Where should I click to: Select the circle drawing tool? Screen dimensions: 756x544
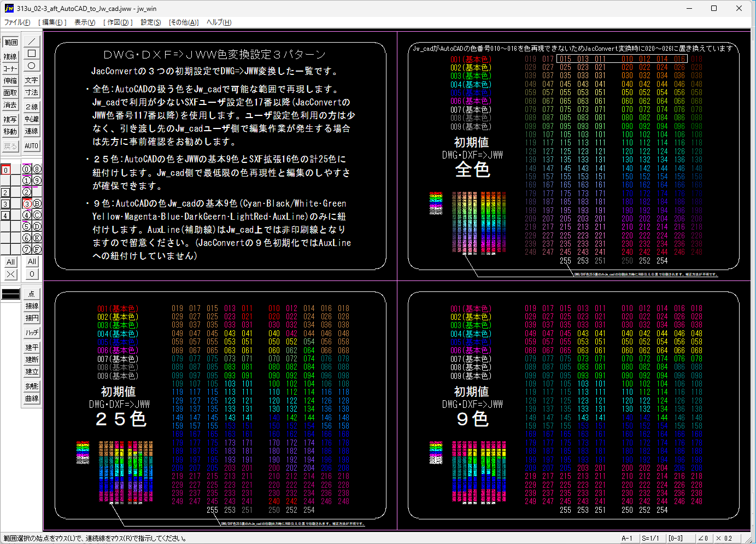pyautogui.click(x=32, y=66)
